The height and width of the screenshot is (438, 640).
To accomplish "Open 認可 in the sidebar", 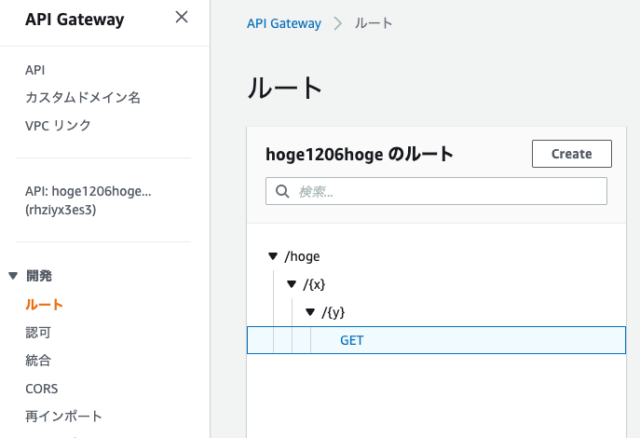I will click(x=38, y=333).
